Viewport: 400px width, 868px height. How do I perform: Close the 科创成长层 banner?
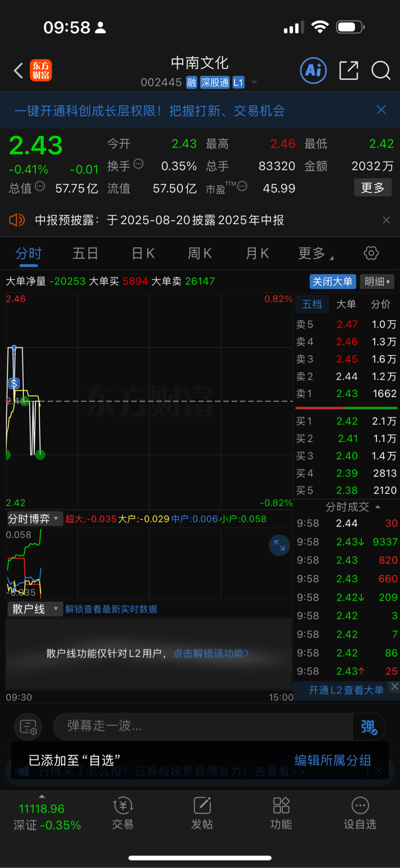[381, 109]
